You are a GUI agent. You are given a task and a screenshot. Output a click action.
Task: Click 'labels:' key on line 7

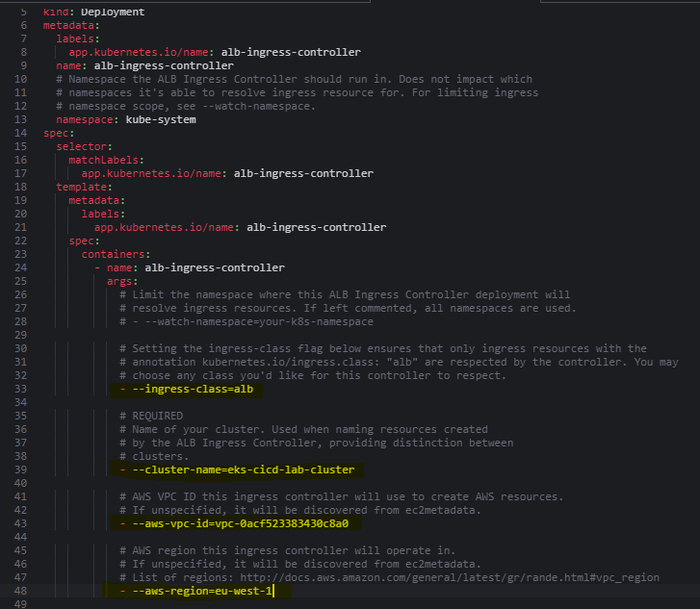click(78, 38)
